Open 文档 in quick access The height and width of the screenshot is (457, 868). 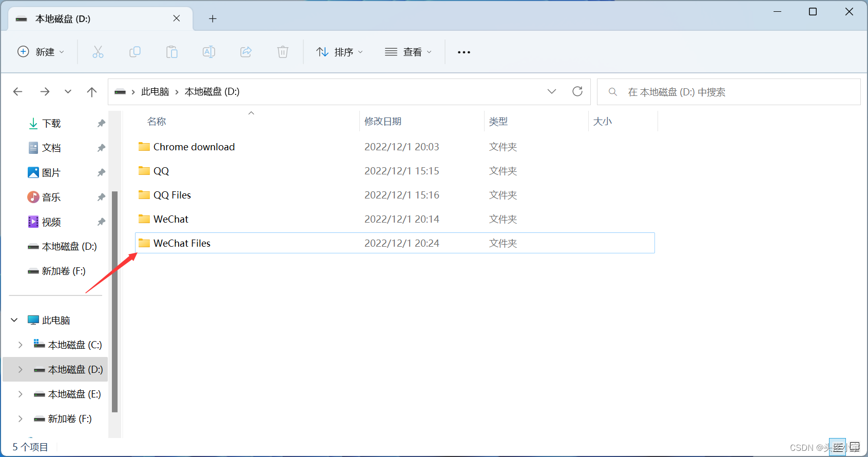tap(51, 148)
